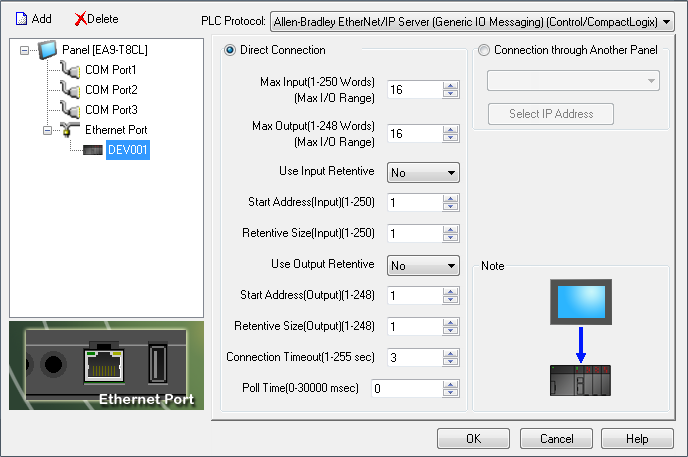Screen dimensions: 688x457
Task: Select the Panel [EA9-T8CL] monitor icon
Action: (x=49, y=50)
